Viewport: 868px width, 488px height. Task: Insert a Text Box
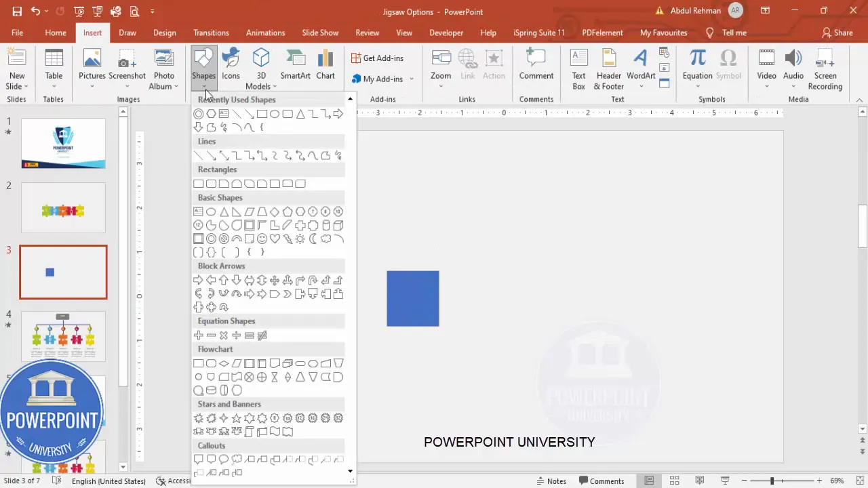click(x=578, y=69)
